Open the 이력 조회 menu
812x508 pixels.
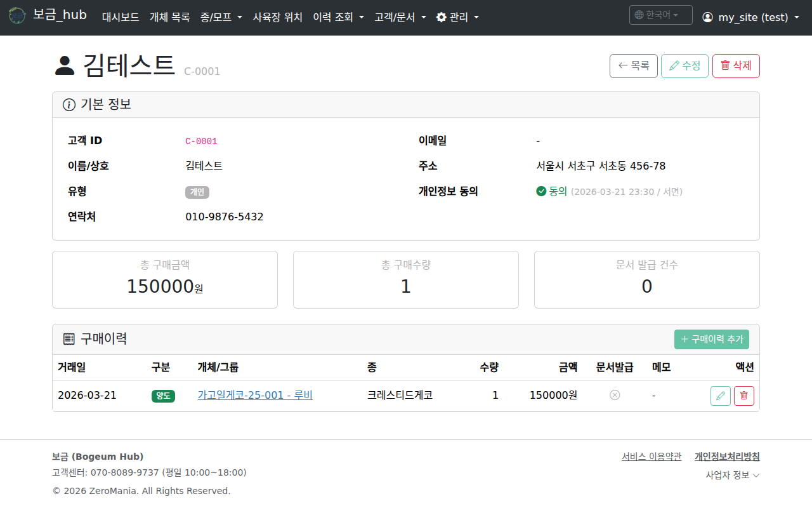point(338,17)
